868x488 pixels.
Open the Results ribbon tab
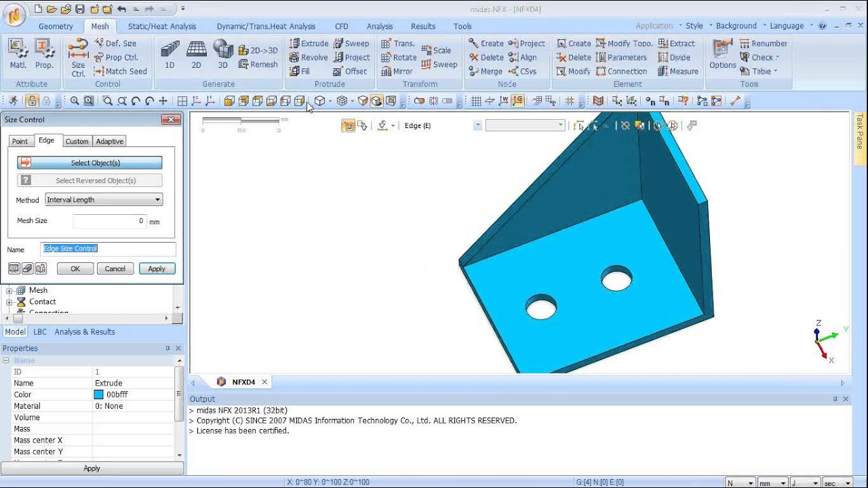point(423,26)
